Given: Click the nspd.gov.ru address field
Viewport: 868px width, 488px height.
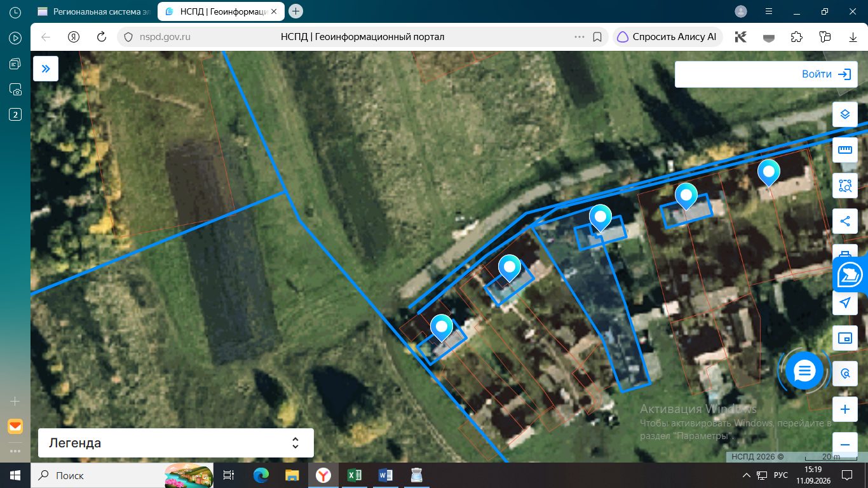Looking at the screenshot, I should 362,37.
